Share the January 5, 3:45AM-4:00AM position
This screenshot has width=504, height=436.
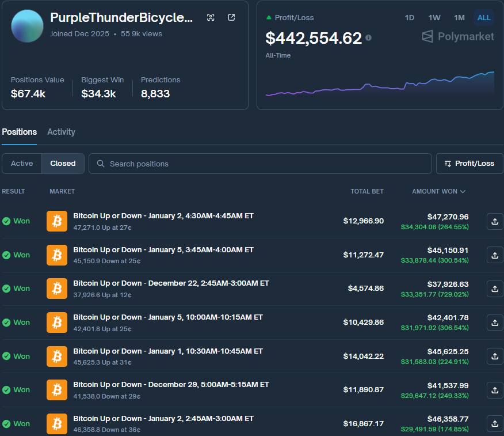click(x=495, y=255)
